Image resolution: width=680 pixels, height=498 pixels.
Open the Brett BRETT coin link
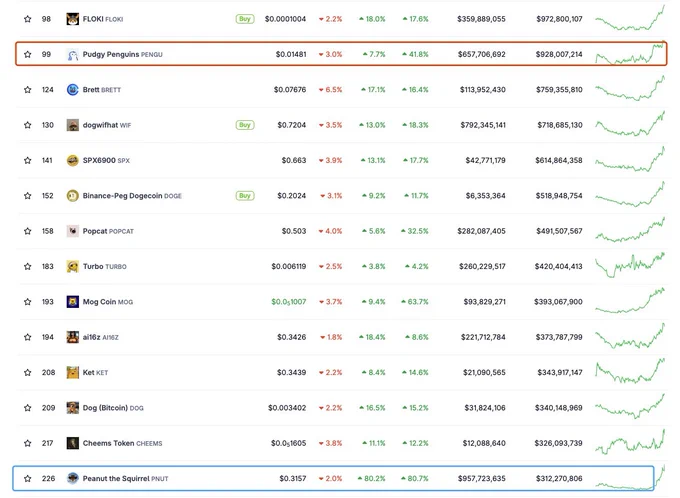102,90
